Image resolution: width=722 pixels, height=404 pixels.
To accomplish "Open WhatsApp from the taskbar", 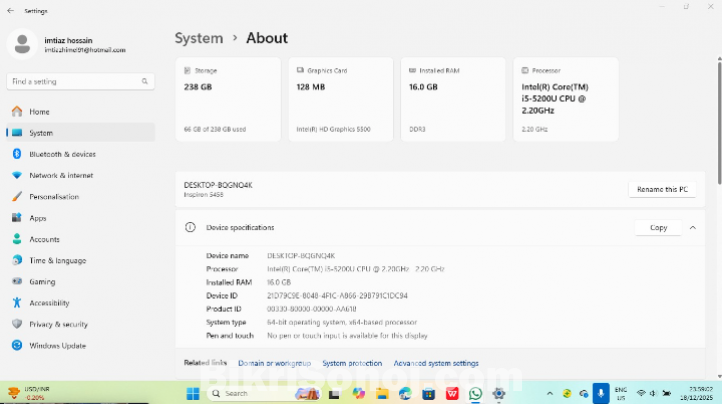I will [x=475, y=393].
